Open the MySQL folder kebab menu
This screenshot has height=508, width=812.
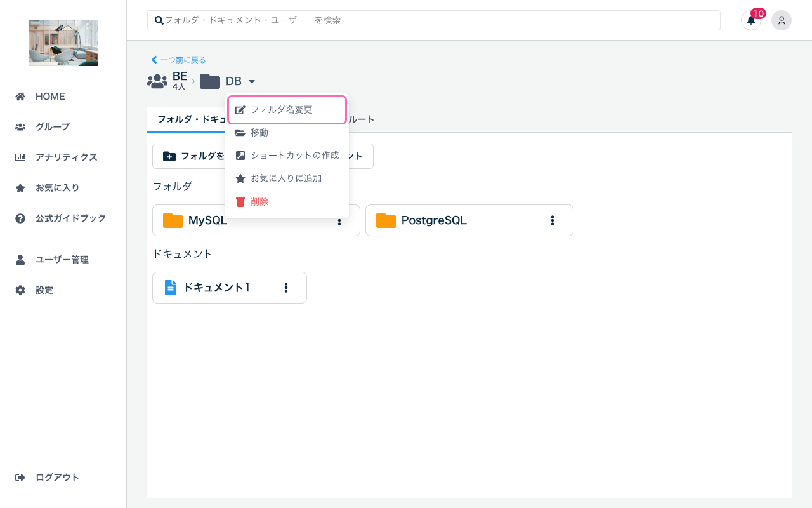click(x=339, y=220)
